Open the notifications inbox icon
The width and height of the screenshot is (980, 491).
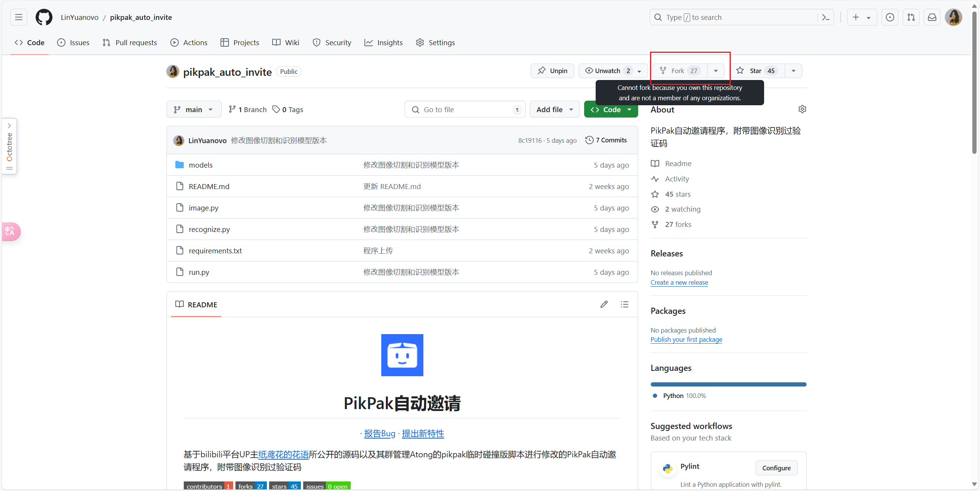932,17
